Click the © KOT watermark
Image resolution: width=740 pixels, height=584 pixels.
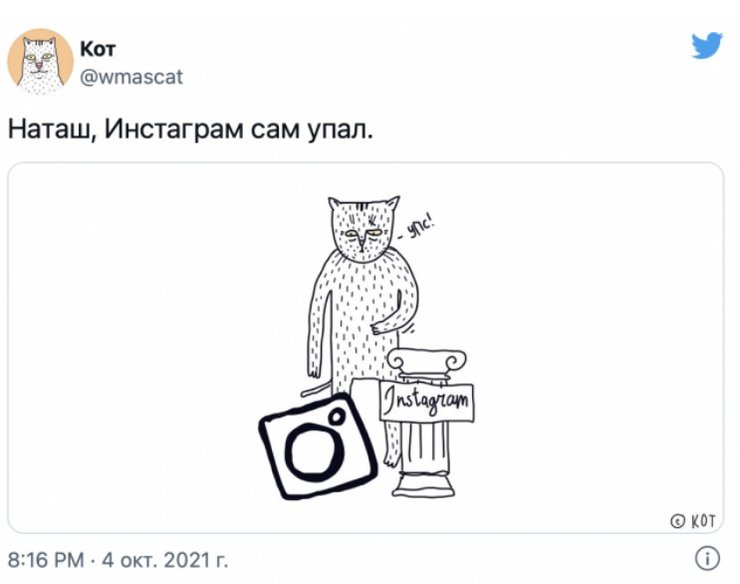(x=693, y=521)
